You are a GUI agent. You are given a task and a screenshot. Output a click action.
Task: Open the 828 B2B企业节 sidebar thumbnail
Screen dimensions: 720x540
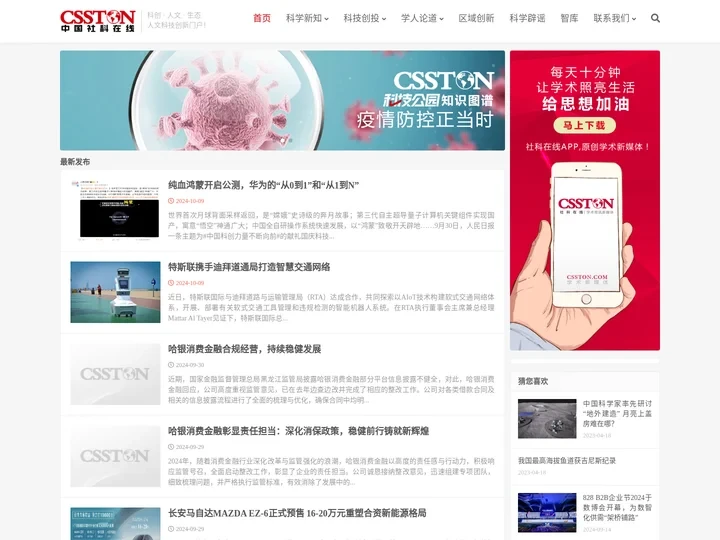547,512
